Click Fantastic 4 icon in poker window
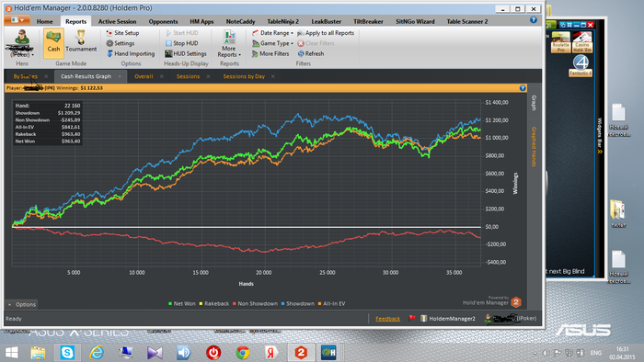This screenshot has height=362, width=644. coord(581,65)
